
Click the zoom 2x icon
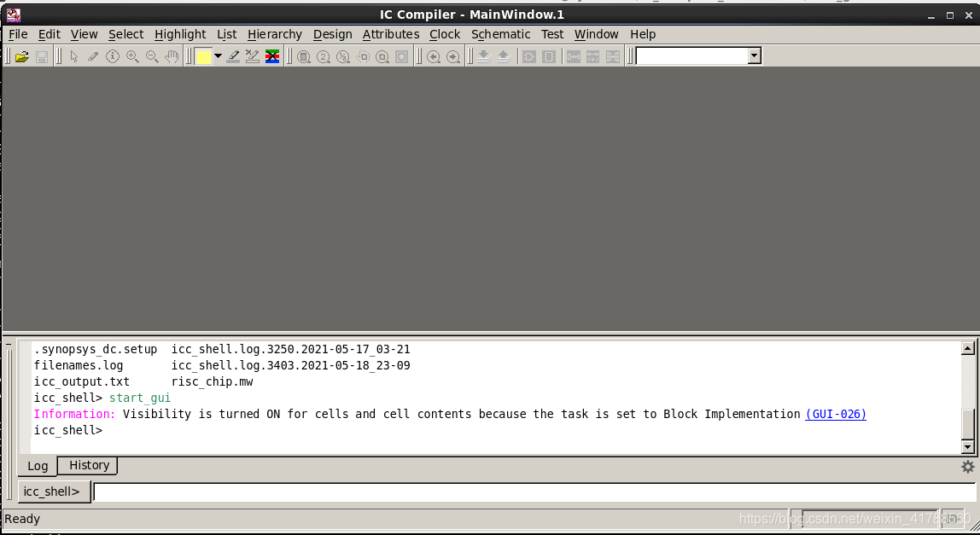324,57
